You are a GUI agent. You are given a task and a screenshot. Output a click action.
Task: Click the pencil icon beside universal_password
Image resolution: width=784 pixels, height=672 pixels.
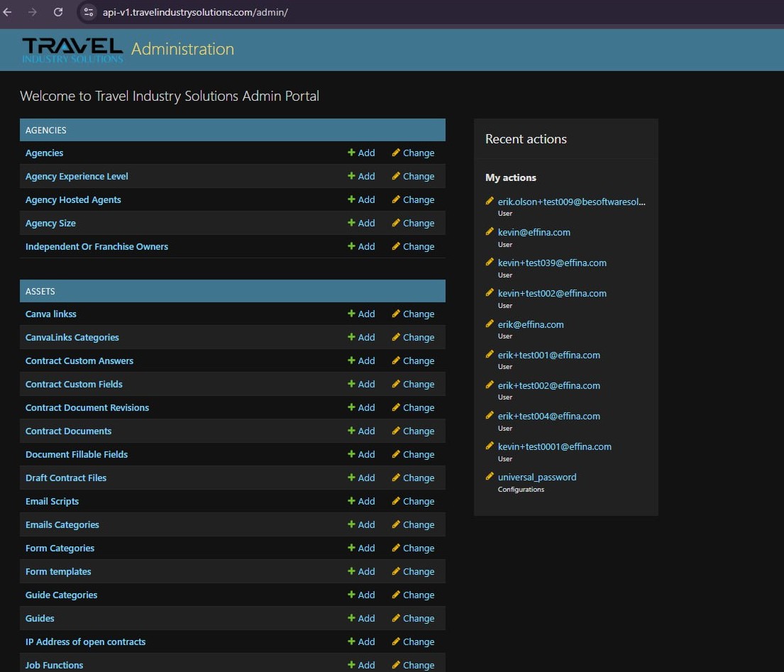point(490,477)
